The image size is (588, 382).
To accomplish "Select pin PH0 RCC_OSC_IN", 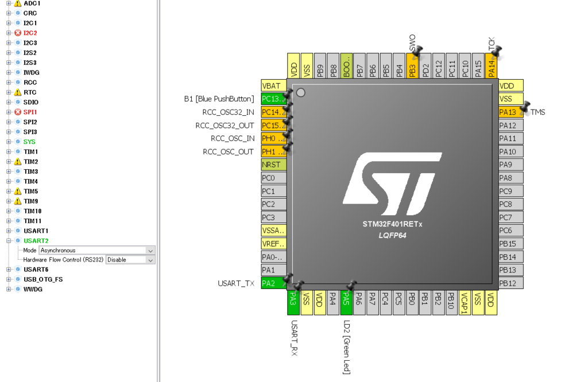I will point(274,139).
